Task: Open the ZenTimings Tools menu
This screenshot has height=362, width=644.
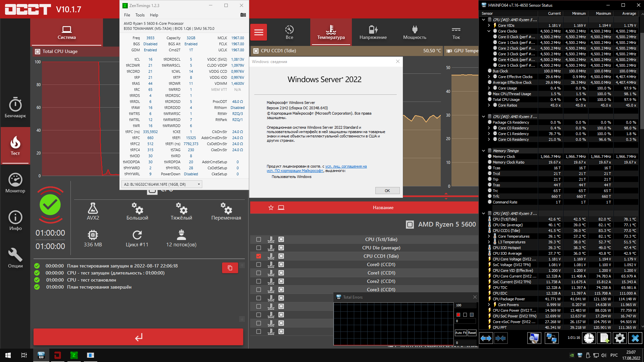Action: (140, 15)
